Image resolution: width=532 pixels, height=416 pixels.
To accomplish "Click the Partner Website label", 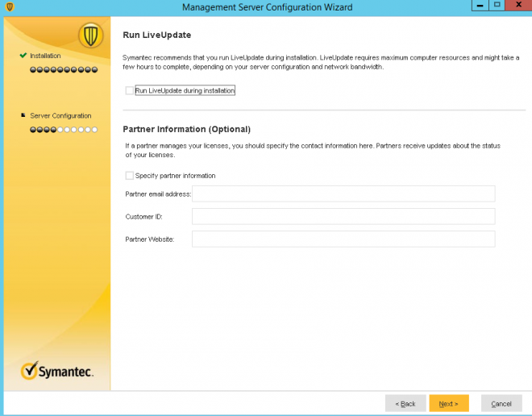I will pyautogui.click(x=150, y=239).
